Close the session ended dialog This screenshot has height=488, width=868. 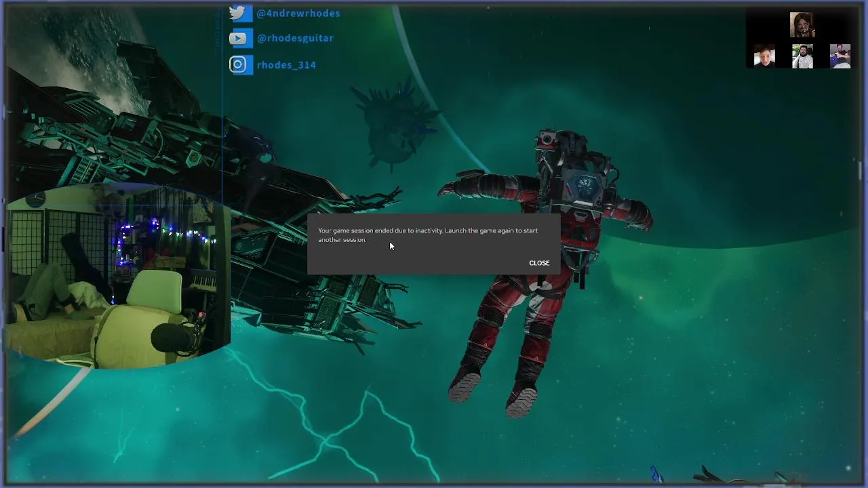pyautogui.click(x=539, y=263)
